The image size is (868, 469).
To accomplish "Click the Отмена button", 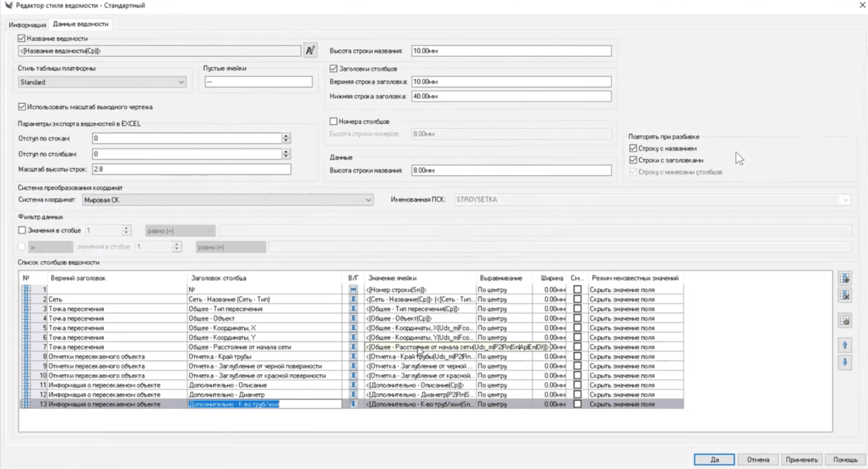I will (758, 460).
